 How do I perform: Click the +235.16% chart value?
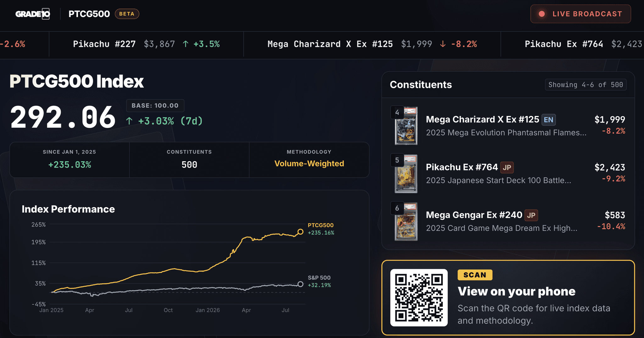tap(321, 233)
